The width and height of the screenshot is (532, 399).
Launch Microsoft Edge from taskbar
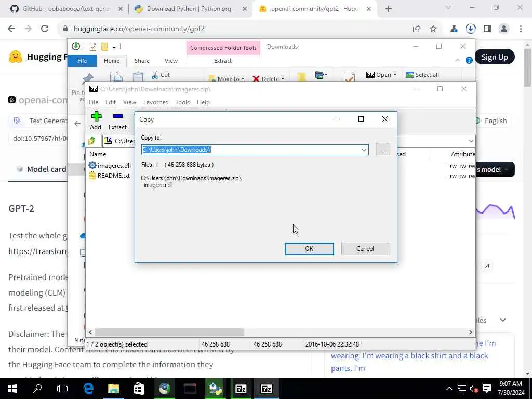click(x=88, y=389)
